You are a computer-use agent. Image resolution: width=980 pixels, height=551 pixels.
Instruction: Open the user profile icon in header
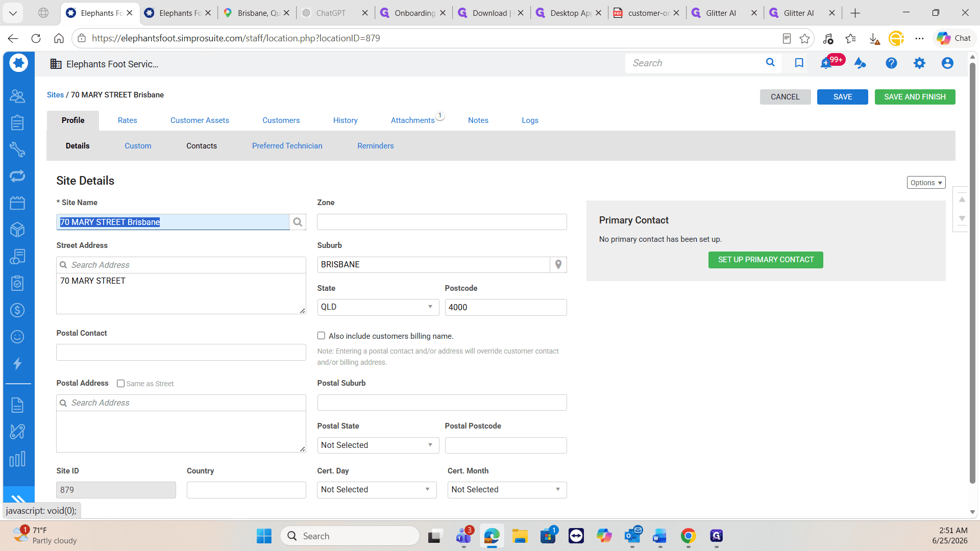(x=947, y=63)
